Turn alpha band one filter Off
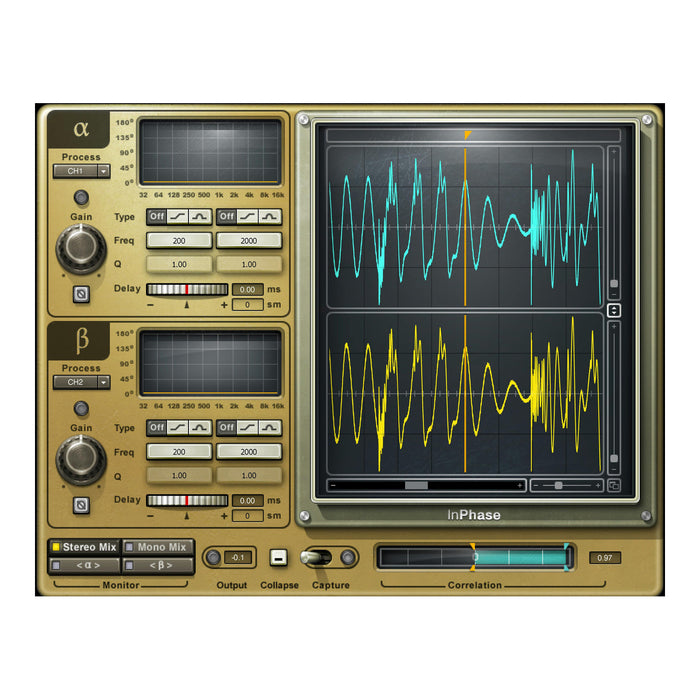This screenshot has height=700, width=700. 157,217
